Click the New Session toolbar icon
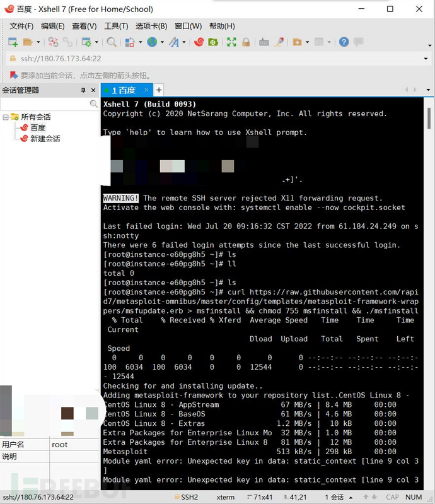Image resolution: width=435 pixels, height=504 pixels. [13, 42]
